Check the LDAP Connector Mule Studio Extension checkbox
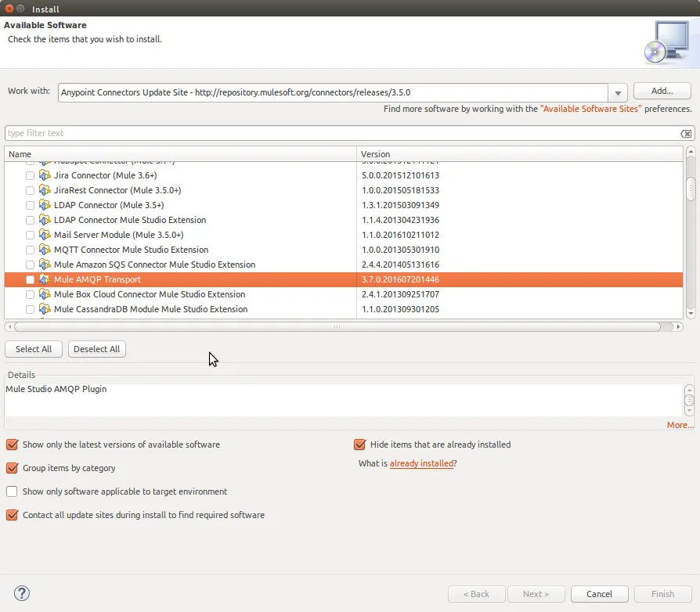The image size is (700, 612). [30, 221]
